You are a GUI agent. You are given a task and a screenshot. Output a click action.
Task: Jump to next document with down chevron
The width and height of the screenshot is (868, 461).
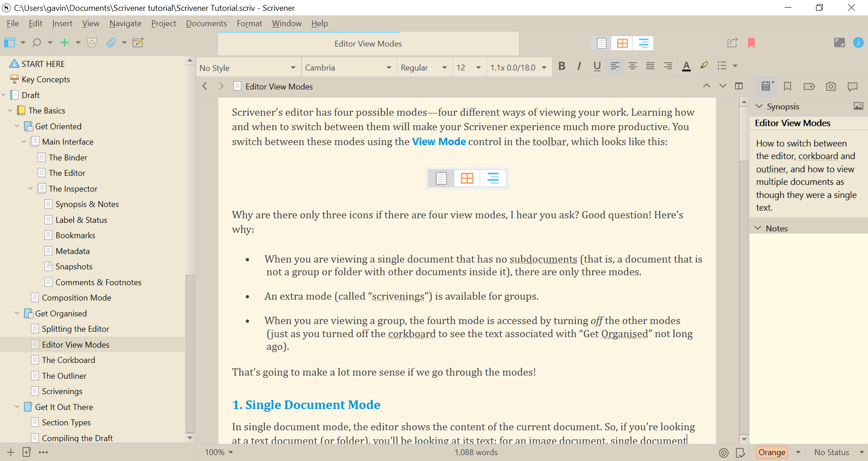coord(722,85)
